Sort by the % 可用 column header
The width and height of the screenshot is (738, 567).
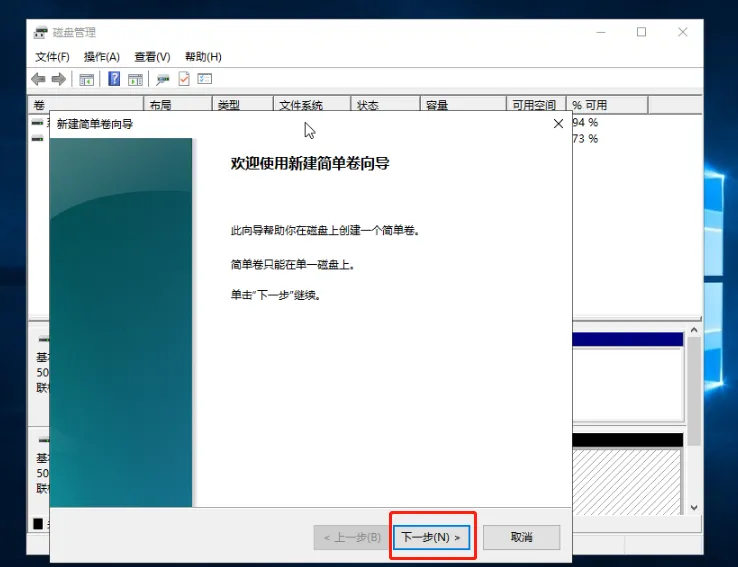tap(607, 105)
